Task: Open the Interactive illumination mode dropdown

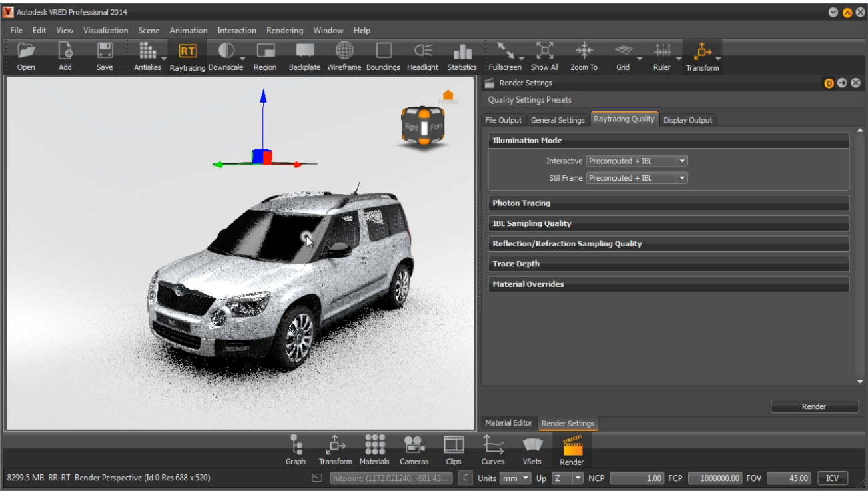Action: pyautogui.click(x=637, y=161)
